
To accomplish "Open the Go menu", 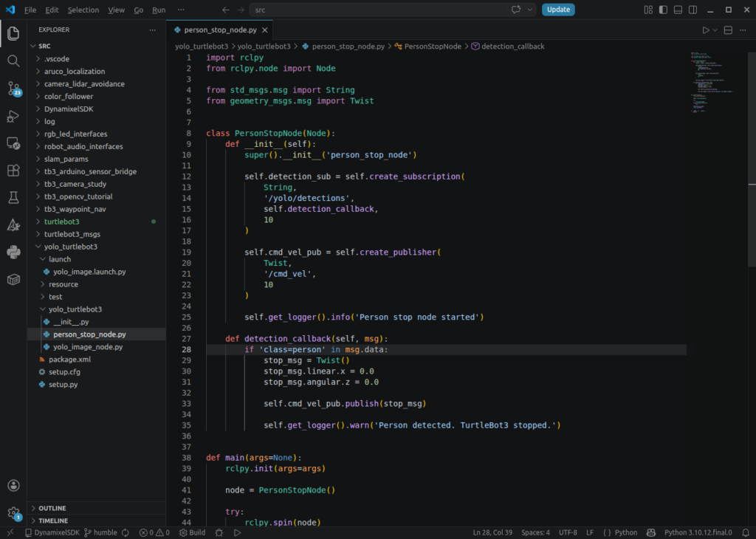I will click(x=138, y=10).
